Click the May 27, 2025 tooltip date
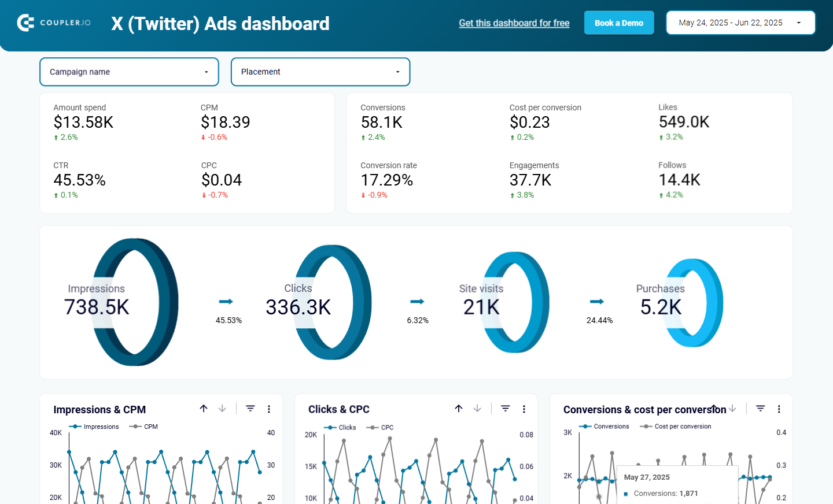 tap(647, 477)
